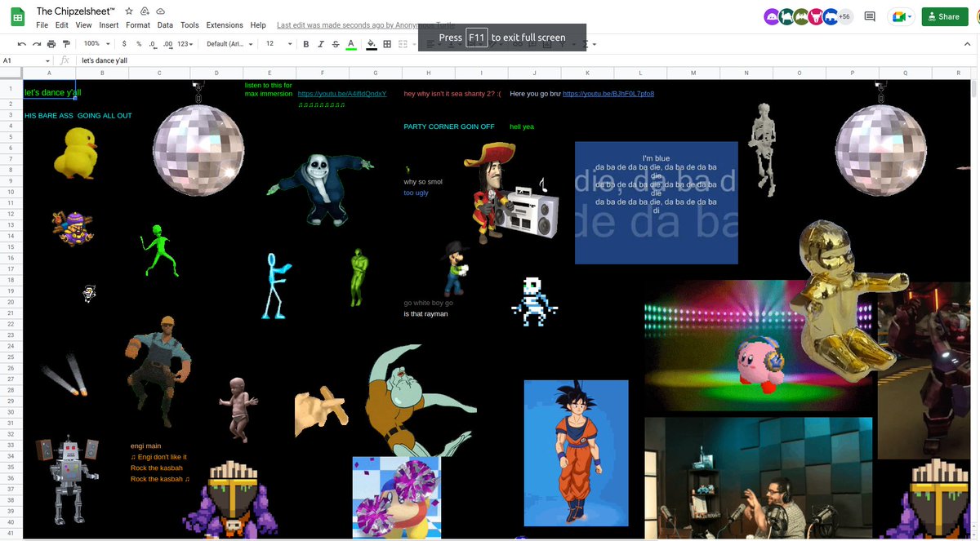Open the Format menu

138,25
